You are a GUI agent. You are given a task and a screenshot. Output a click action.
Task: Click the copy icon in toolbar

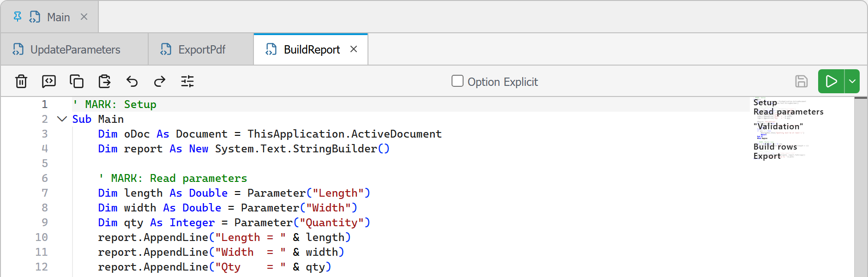[77, 81]
